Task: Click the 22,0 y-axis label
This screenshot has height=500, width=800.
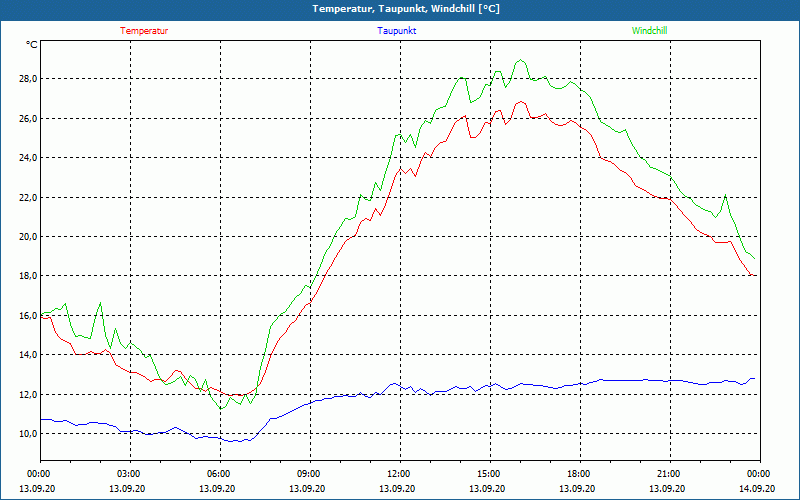Action: click(28, 197)
